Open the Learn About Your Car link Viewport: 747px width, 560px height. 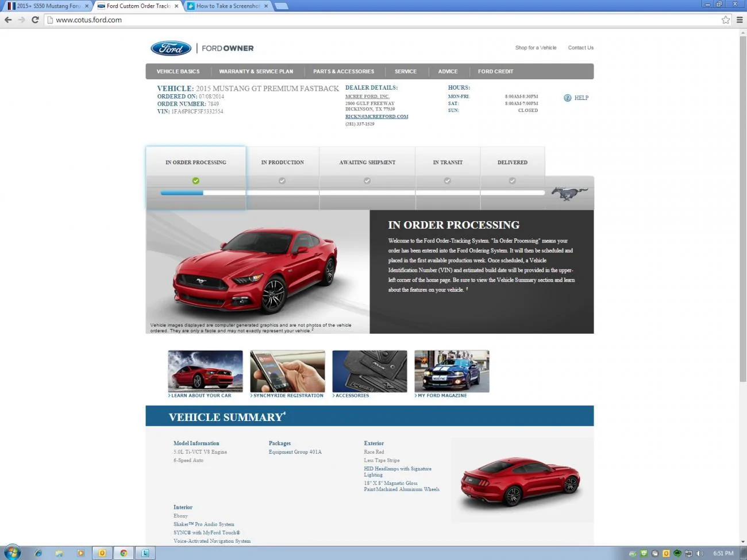click(200, 396)
